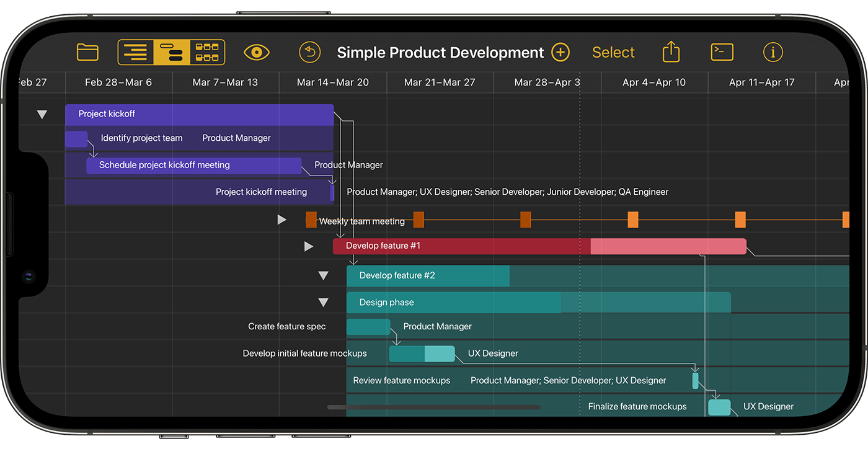Open the share export icon
This screenshot has width=868, height=449.
tap(671, 52)
